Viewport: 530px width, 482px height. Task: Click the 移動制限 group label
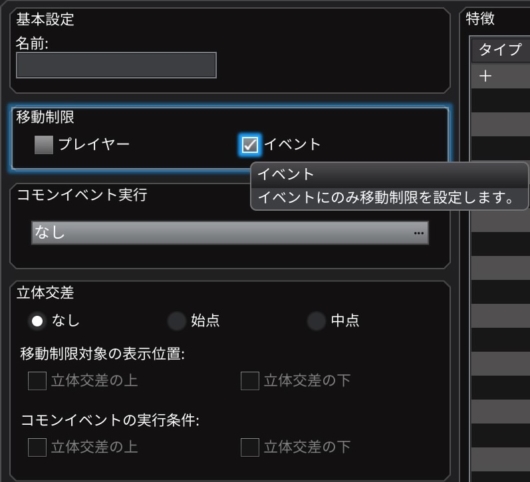pos(45,117)
